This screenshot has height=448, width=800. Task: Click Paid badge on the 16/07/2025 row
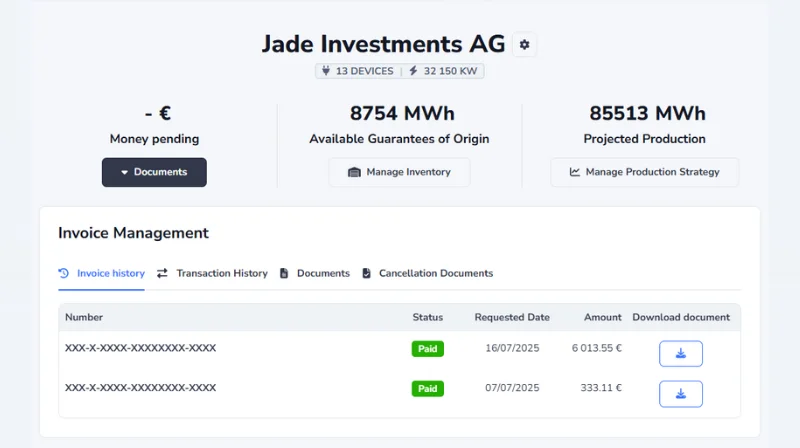click(428, 349)
